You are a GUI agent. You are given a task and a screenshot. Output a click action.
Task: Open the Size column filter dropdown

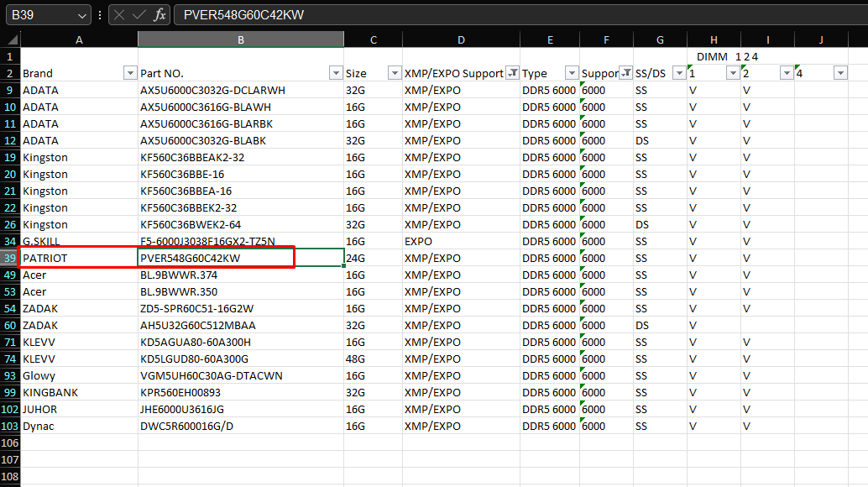click(x=395, y=73)
